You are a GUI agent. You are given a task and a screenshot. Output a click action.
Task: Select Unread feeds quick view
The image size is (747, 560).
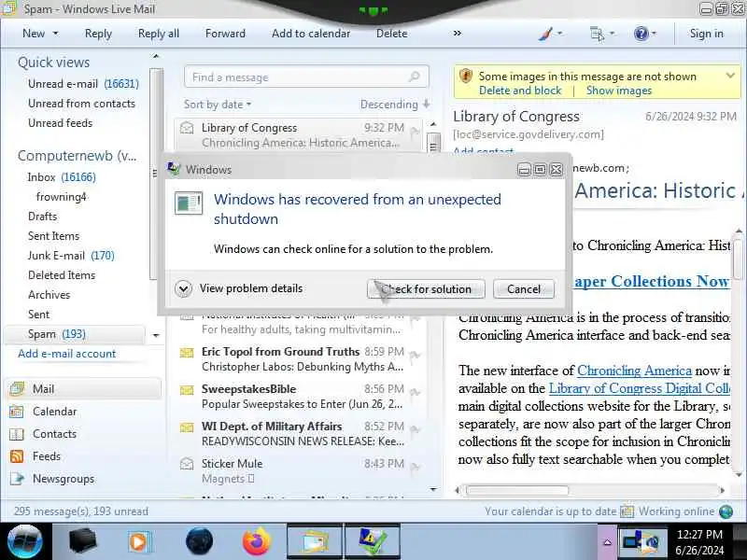point(60,123)
